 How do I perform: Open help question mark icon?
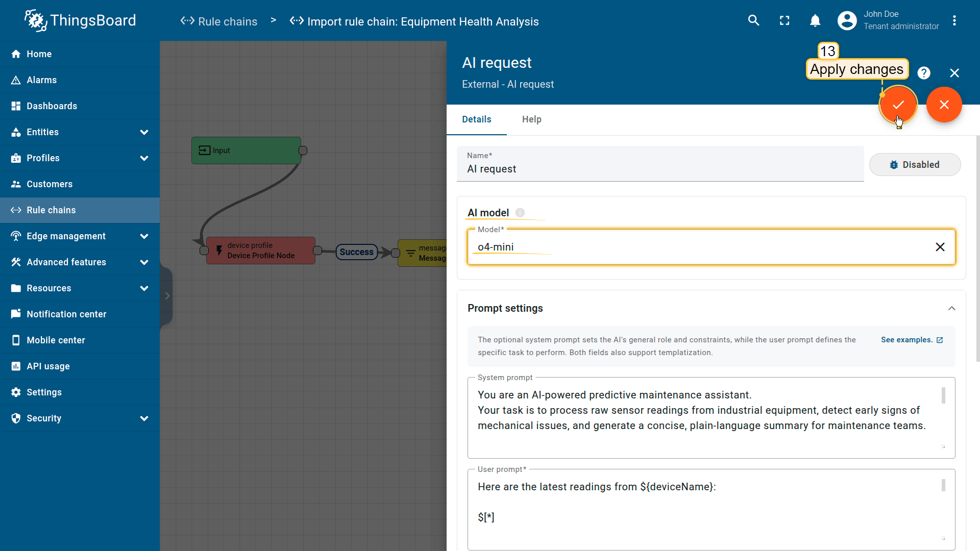(924, 73)
